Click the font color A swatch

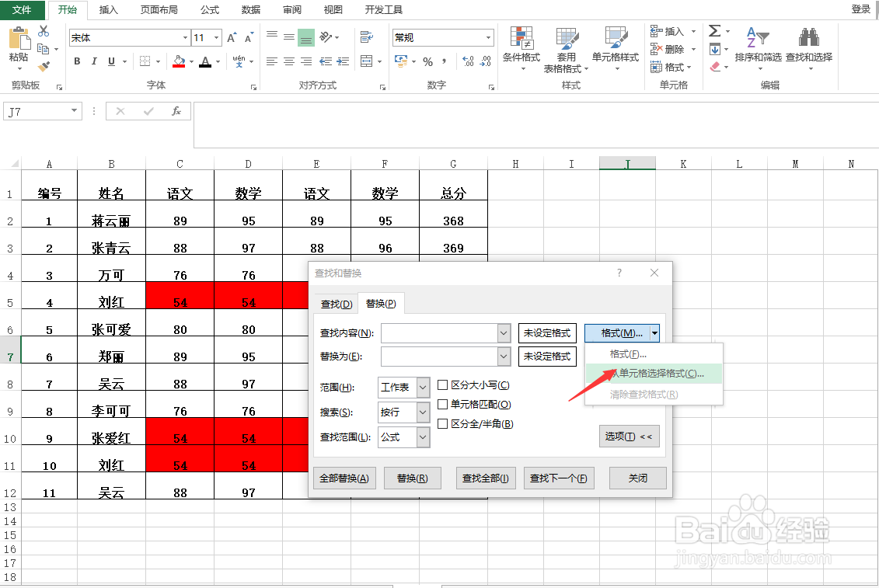tap(205, 61)
